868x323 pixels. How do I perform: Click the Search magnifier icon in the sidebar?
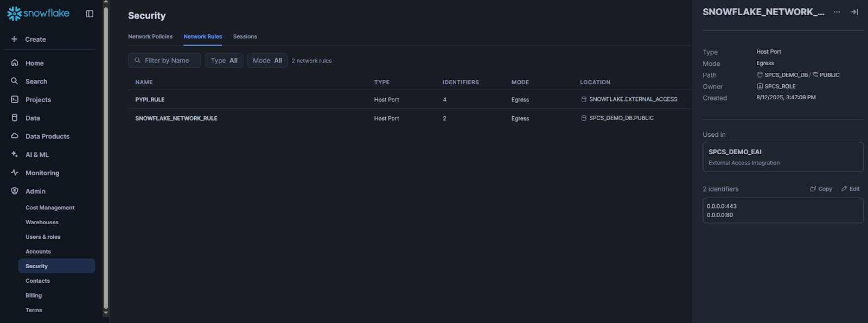tap(15, 81)
